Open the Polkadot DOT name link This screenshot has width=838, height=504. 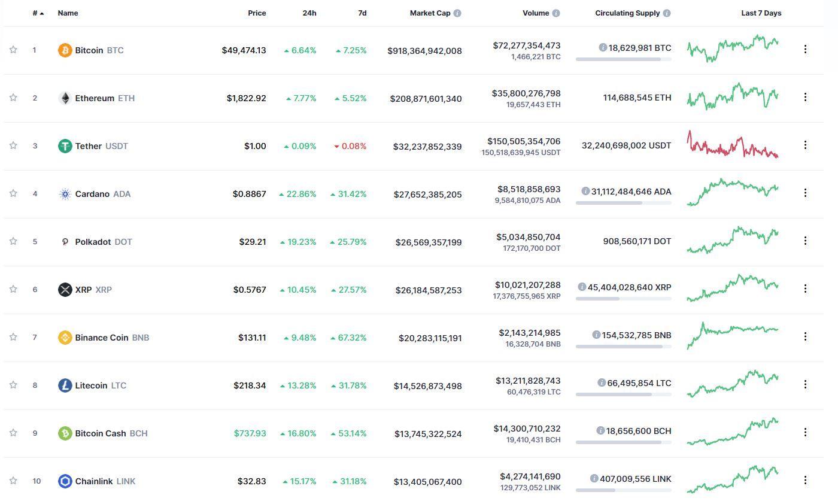pyautogui.click(x=104, y=242)
